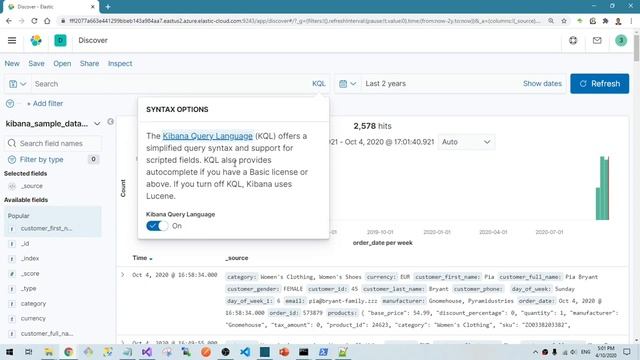Open saved query menu icon
The image size is (640, 360).
coord(17,84)
